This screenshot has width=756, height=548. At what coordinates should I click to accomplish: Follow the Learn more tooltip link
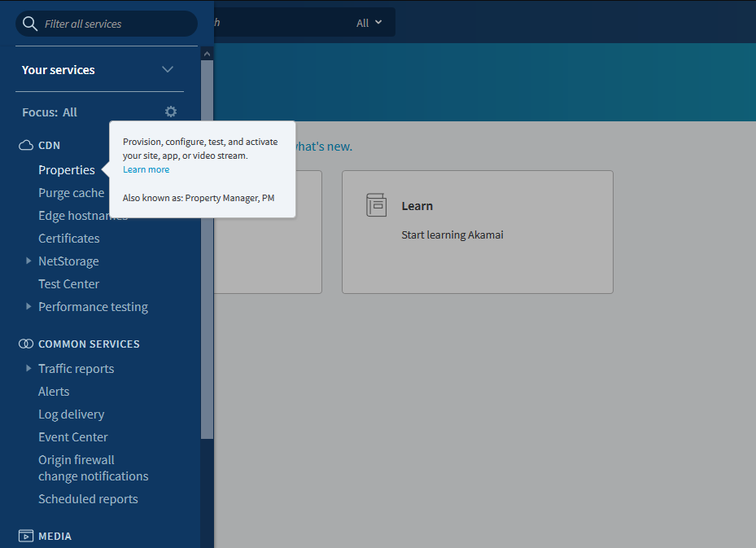146,169
